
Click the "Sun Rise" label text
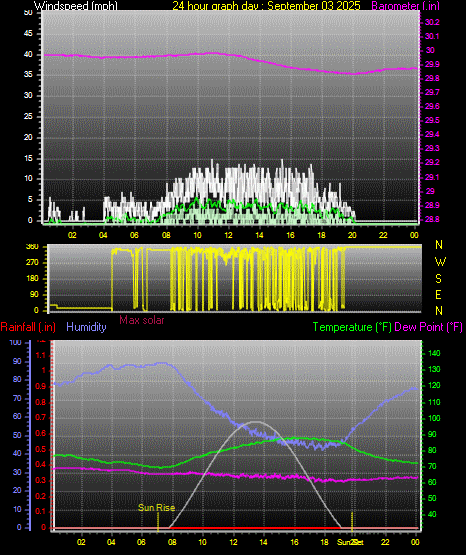(156, 508)
